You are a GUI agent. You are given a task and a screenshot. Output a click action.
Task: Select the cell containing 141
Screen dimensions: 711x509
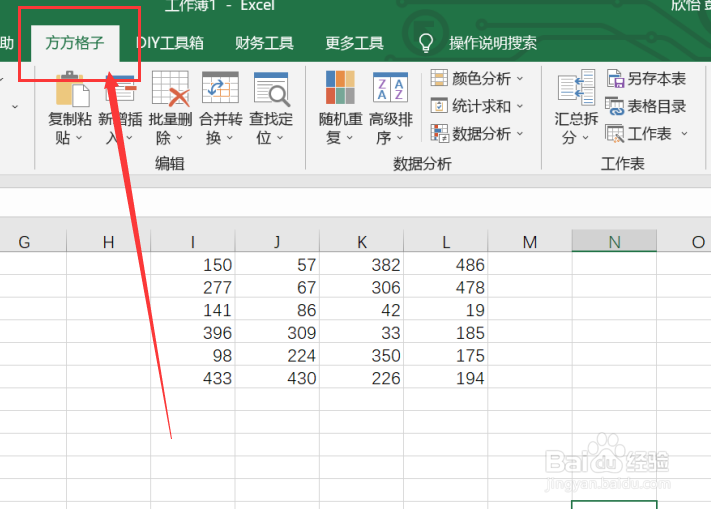pyautogui.click(x=193, y=309)
